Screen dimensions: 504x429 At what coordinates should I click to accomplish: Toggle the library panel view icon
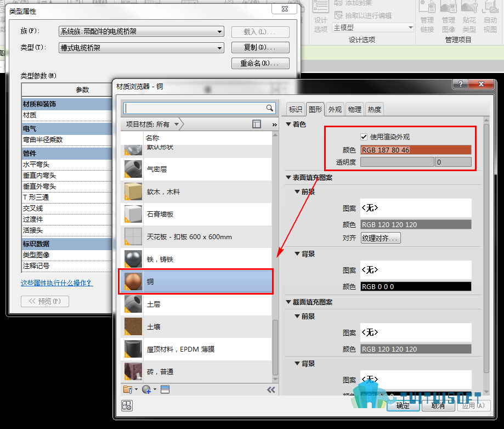[x=257, y=124]
